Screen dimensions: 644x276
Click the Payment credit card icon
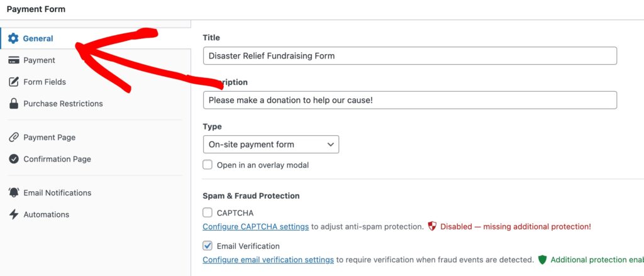click(x=13, y=60)
